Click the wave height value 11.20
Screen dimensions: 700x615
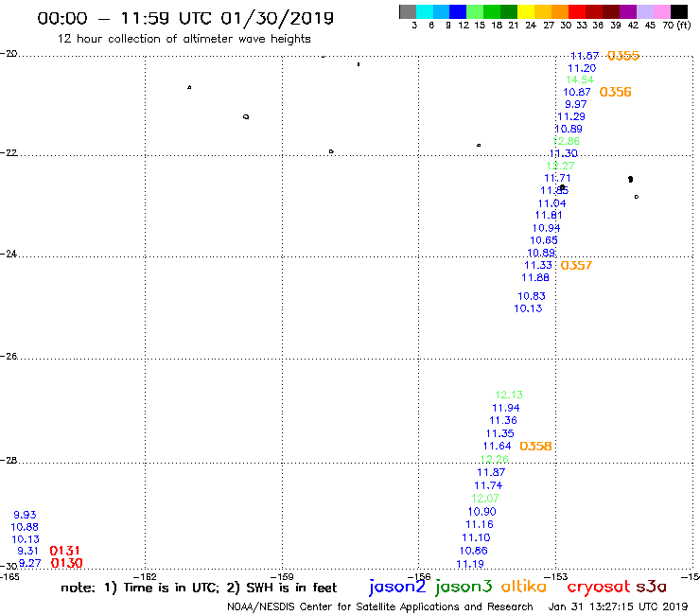(582, 68)
